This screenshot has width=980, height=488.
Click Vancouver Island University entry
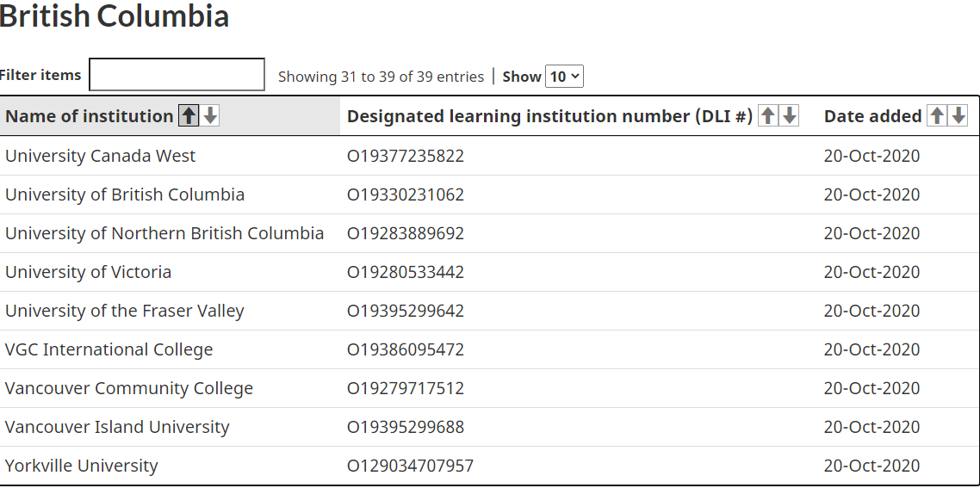117,427
